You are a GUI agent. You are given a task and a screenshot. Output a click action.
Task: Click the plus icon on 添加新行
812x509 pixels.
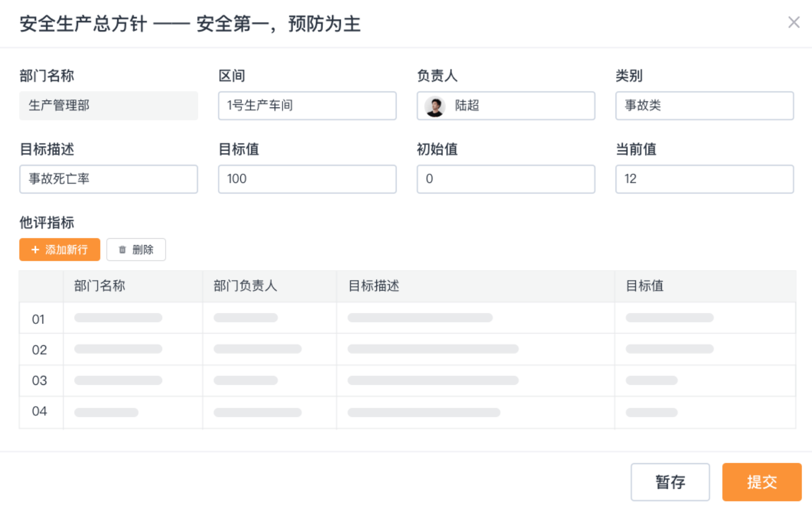[35, 250]
